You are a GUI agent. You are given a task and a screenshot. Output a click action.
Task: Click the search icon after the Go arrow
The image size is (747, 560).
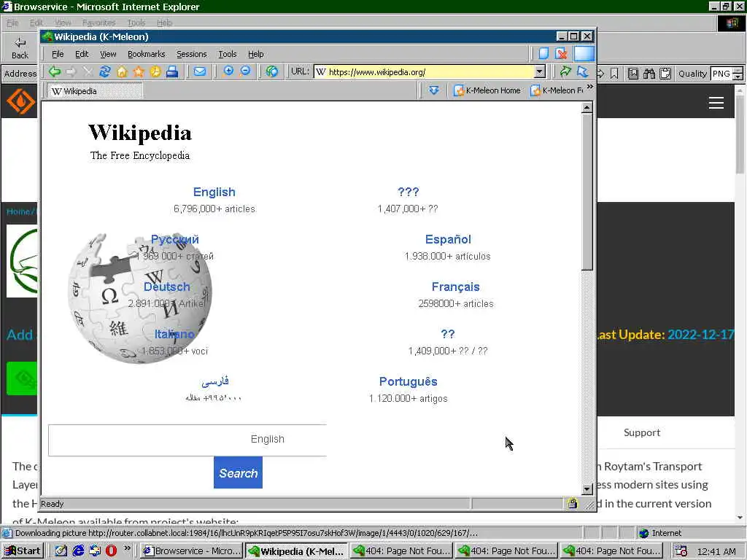tap(583, 71)
